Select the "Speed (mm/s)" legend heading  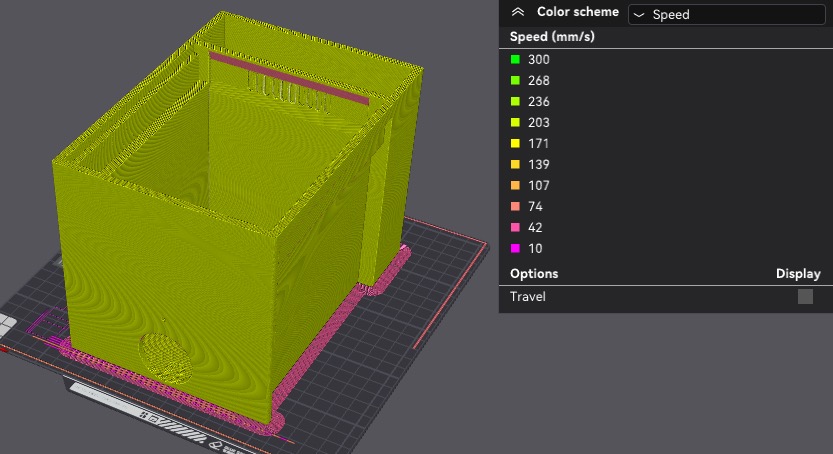[x=552, y=37]
